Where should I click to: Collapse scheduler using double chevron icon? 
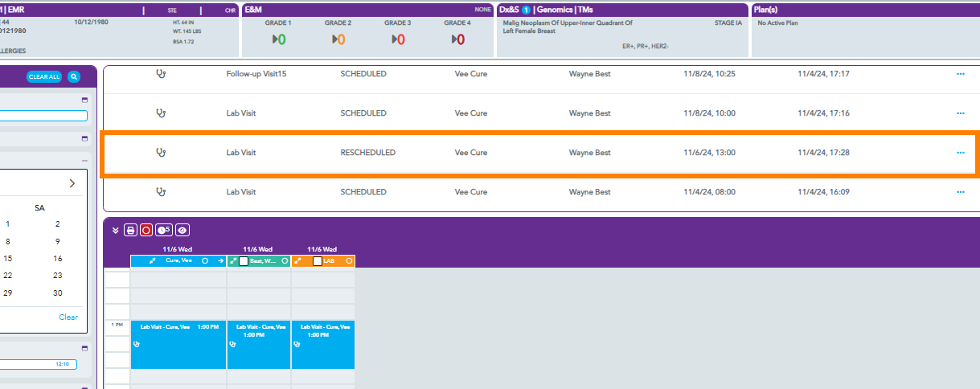click(x=116, y=230)
